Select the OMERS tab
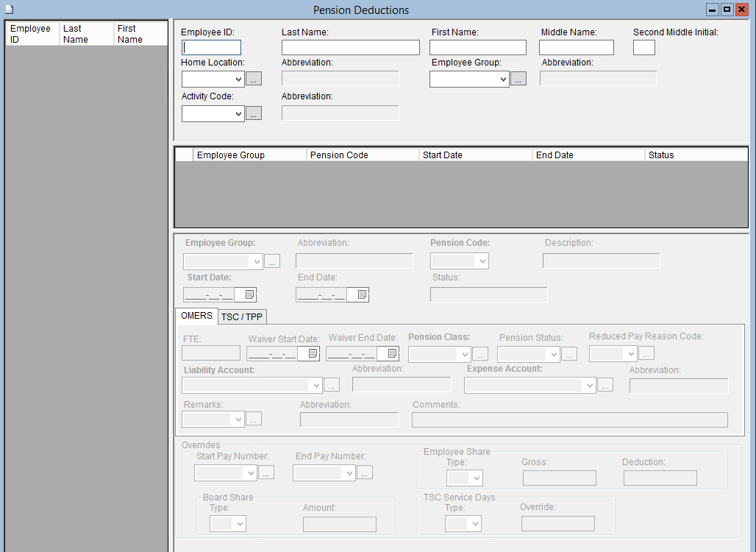 tap(196, 316)
